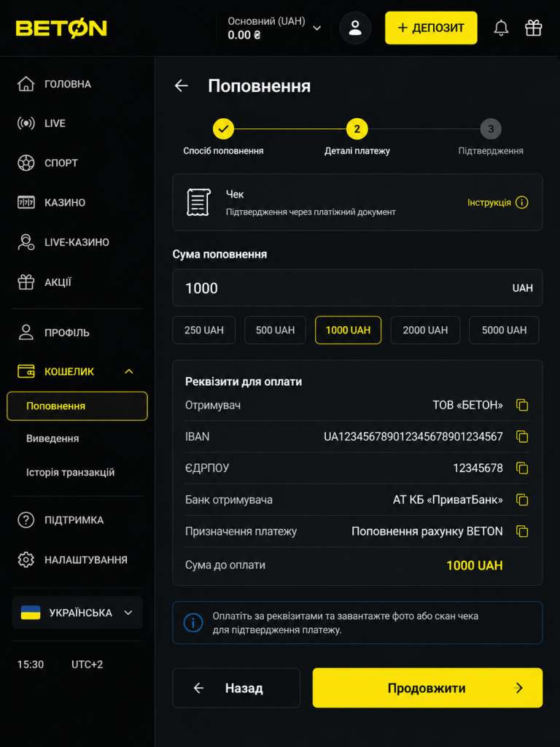Click the slot machine КАЗИНО icon

[26, 203]
